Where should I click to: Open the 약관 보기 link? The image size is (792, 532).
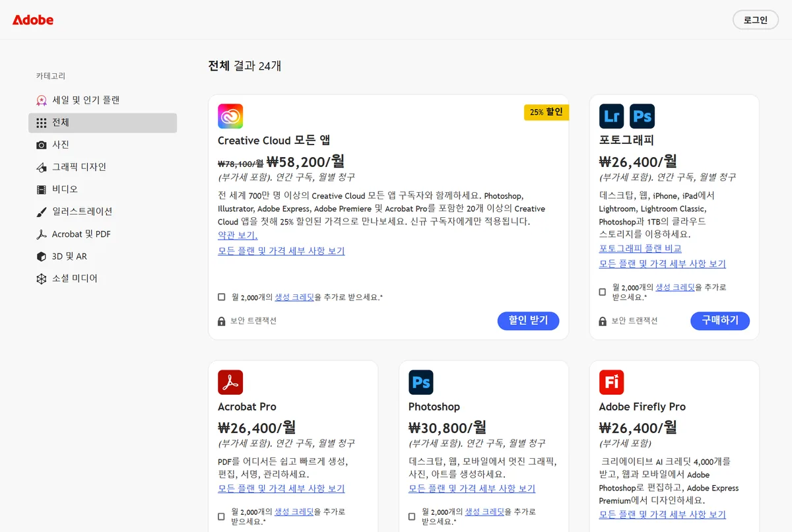[238, 236]
